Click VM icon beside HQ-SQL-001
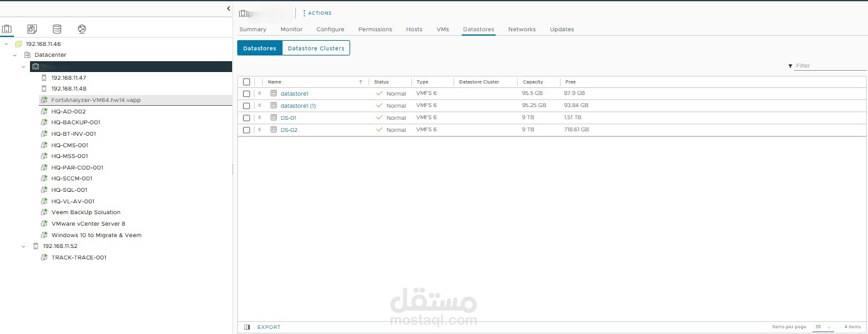 [x=44, y=190]
